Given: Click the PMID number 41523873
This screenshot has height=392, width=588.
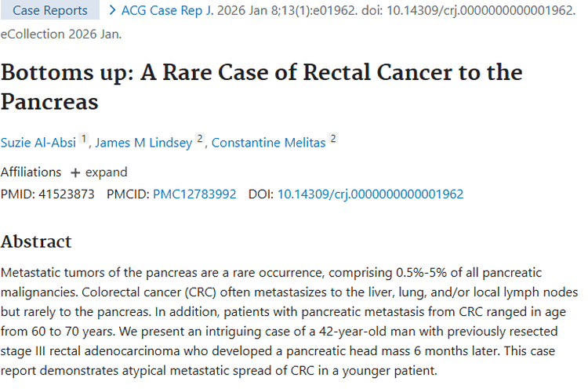Looking at the screenshot, I should (68, 194).
